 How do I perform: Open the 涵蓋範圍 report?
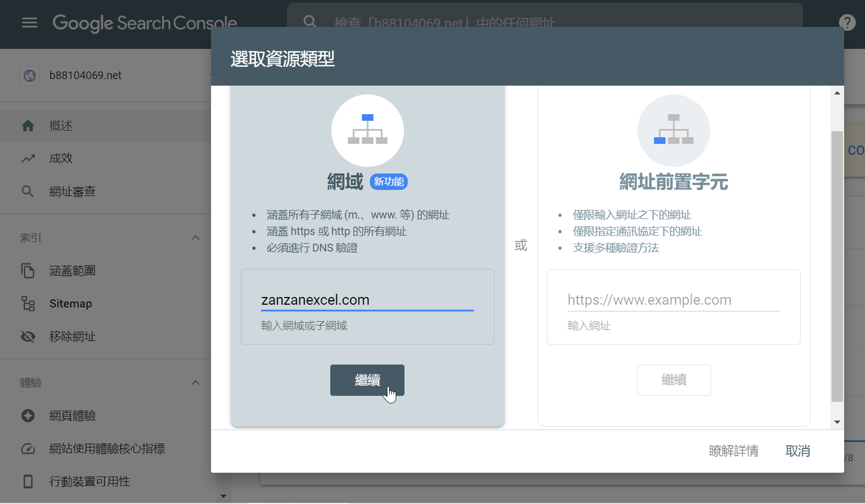tap(106, 271)
